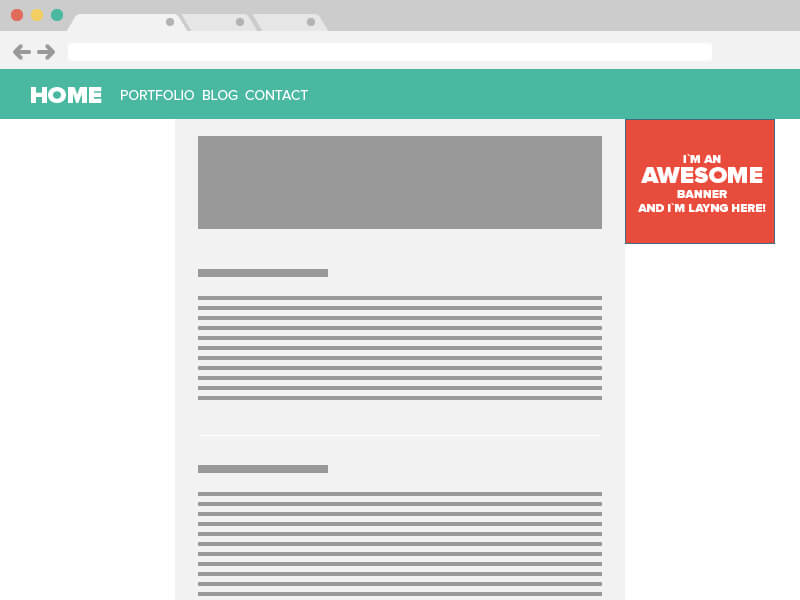
Task: Click the yellow minimize dot
Action: coord(37,15)
